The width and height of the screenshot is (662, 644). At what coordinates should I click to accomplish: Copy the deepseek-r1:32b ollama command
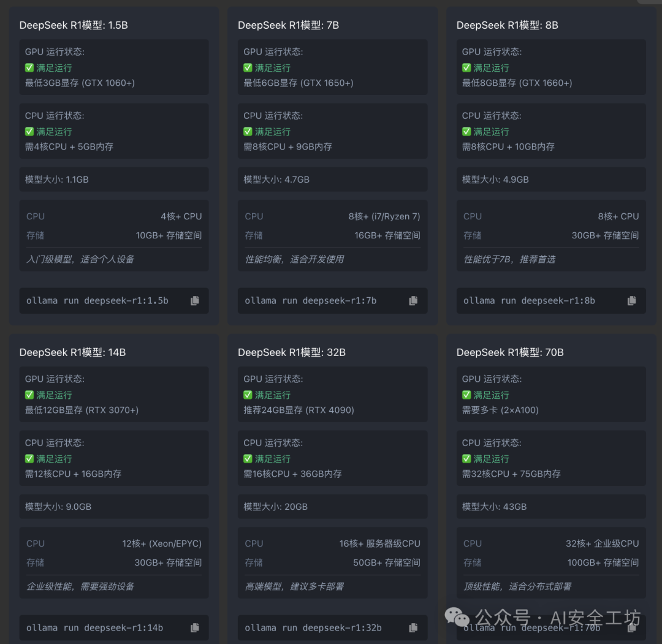click(413, 627)
